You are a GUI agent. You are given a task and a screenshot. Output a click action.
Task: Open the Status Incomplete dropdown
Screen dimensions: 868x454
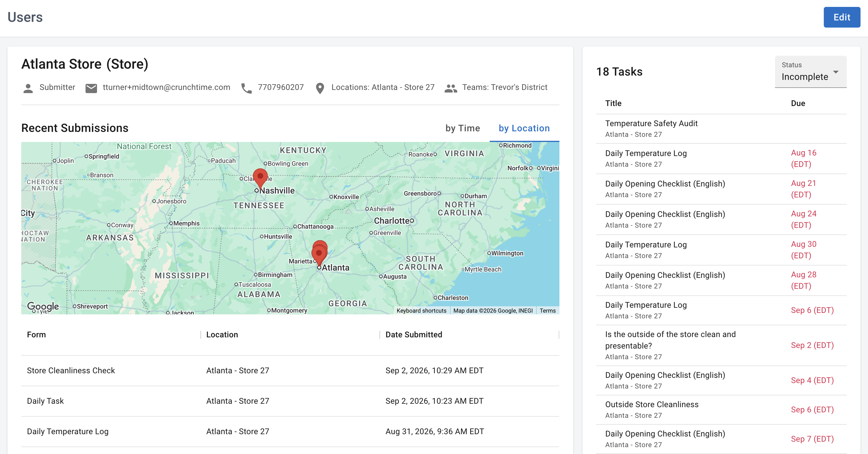810,72
